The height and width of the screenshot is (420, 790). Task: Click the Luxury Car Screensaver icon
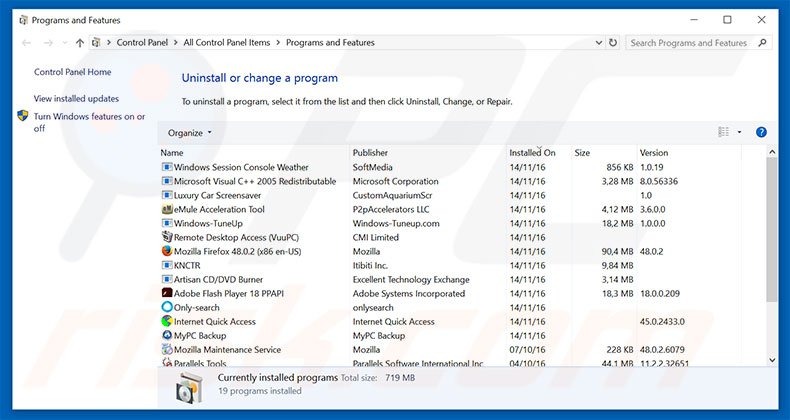pos(167,195)
